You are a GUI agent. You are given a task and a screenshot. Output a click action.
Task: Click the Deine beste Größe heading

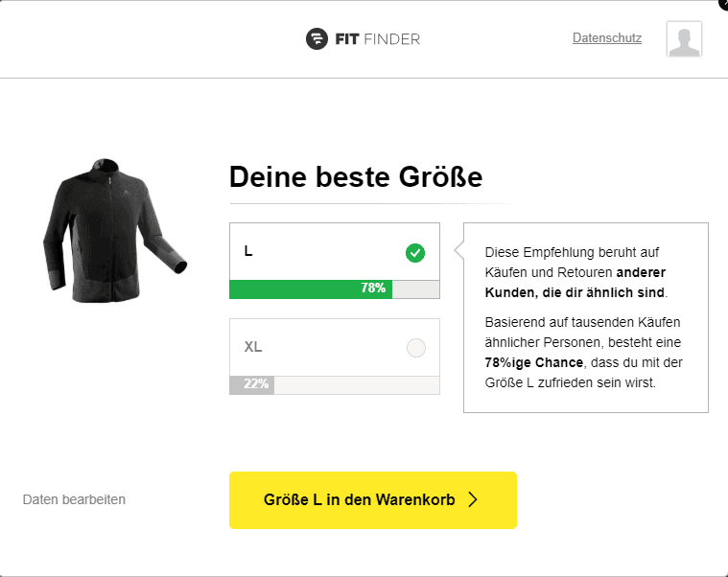(x=355, y=177)
